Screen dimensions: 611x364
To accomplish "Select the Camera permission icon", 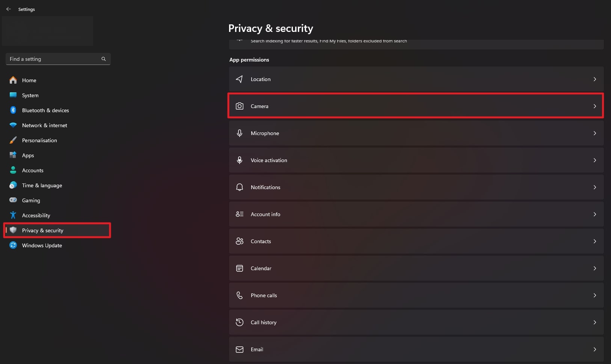I will coord(240,106).
